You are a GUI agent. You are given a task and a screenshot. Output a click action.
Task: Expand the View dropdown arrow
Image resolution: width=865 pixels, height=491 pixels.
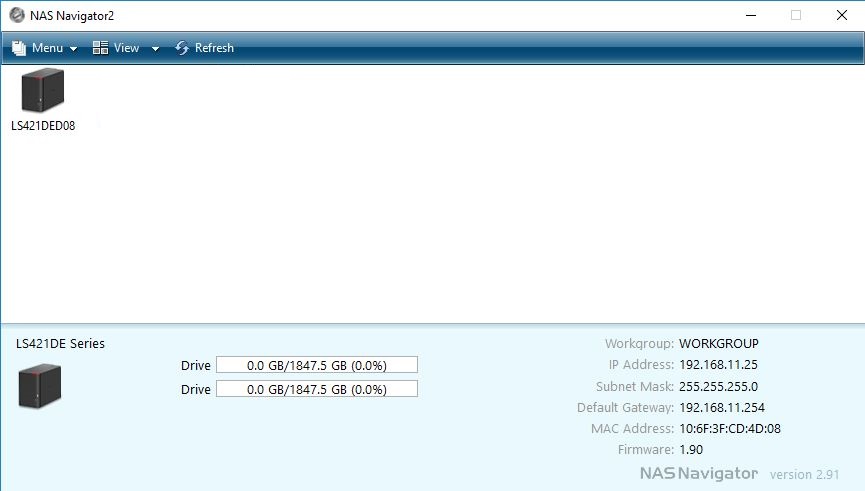coord(156,49)
